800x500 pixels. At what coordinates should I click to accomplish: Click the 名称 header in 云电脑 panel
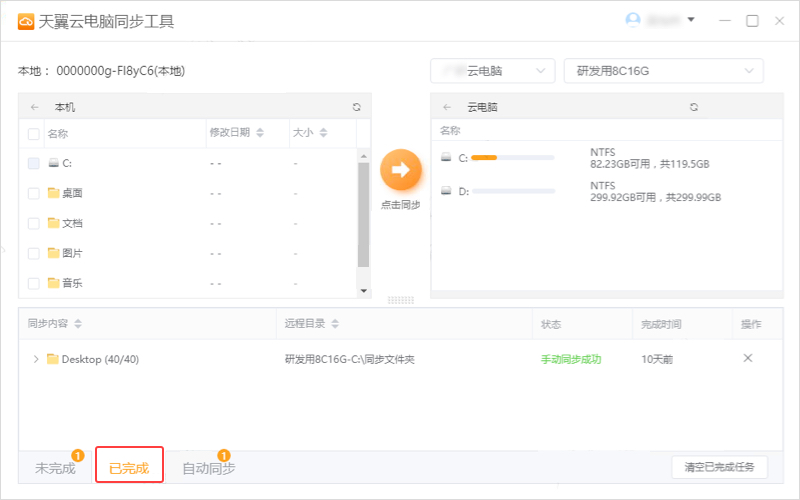pyautogui.click(x=450, y=131)
